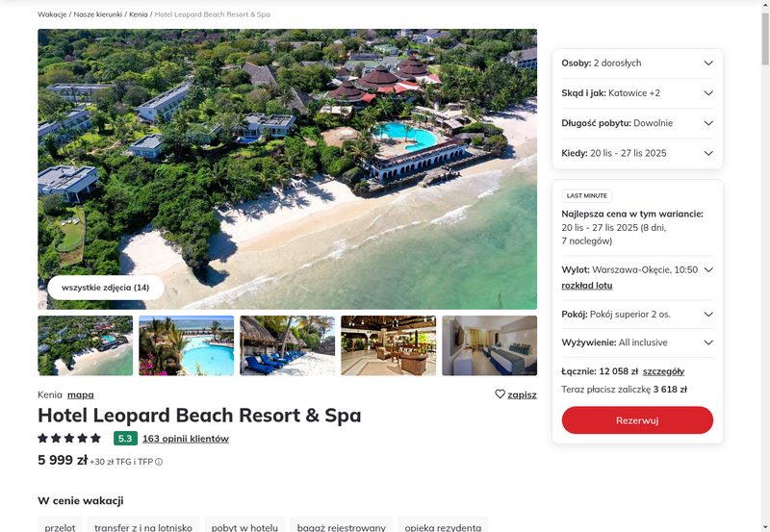This screenshot has height=532, width=770.
Task: Open szczegóły price details link
Action: pyautogui.click(x=663, y=371)
